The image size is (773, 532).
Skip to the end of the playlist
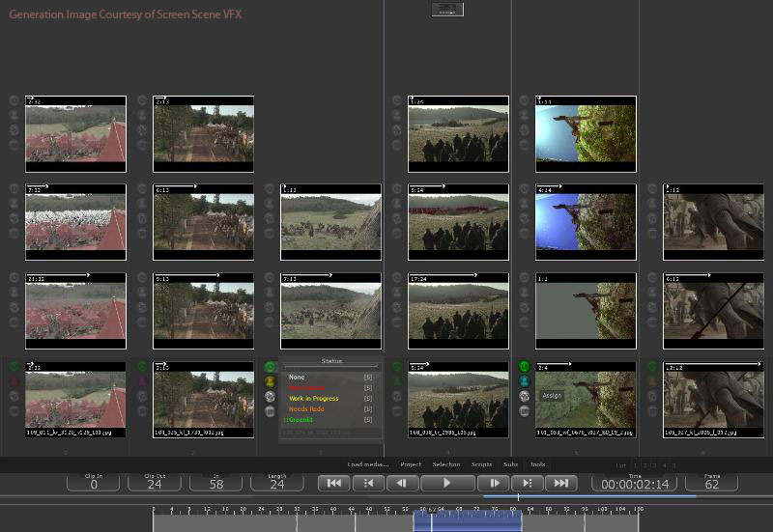coord(560,483)
